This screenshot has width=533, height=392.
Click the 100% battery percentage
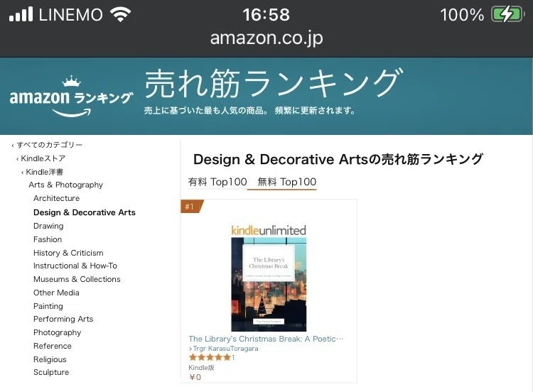(x=462, y=15)
